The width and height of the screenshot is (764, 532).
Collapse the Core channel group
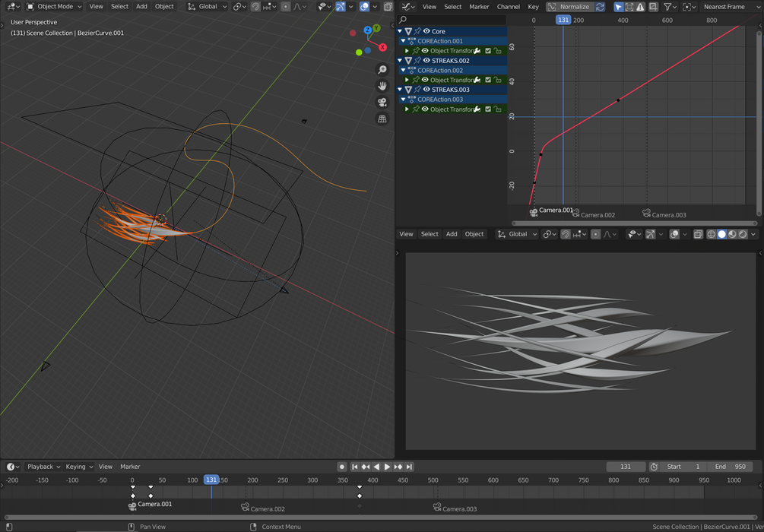(400, 31)
